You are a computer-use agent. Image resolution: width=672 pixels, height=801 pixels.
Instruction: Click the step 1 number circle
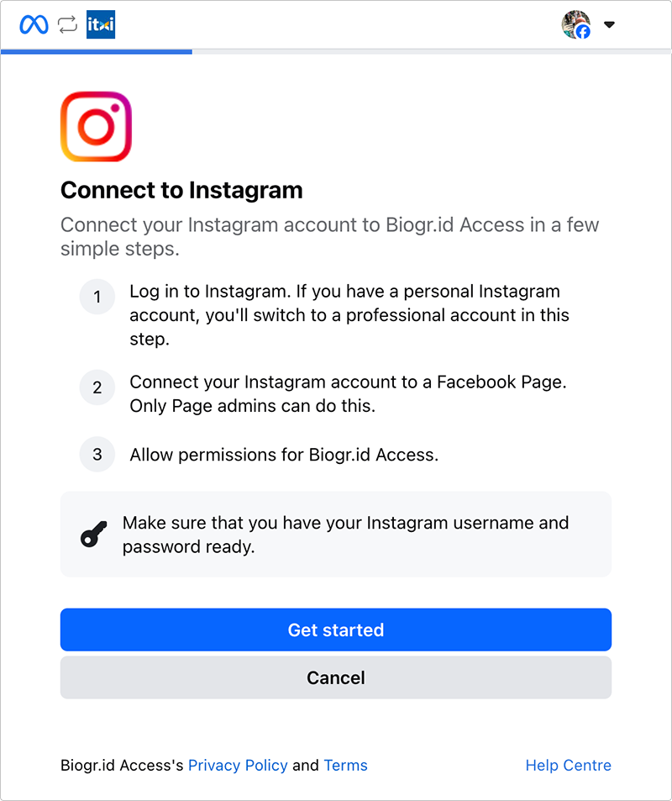[97, 297]
